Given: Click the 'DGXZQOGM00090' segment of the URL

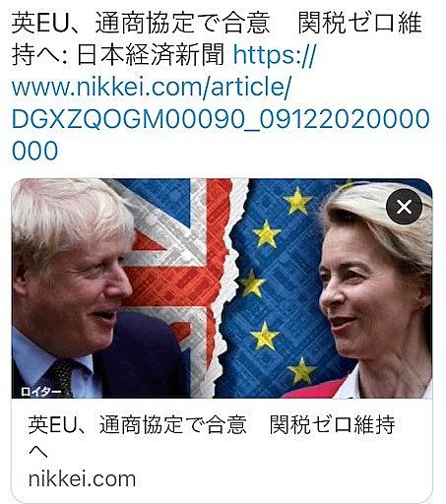Looking at the screenshot, I should coord(127,119).
